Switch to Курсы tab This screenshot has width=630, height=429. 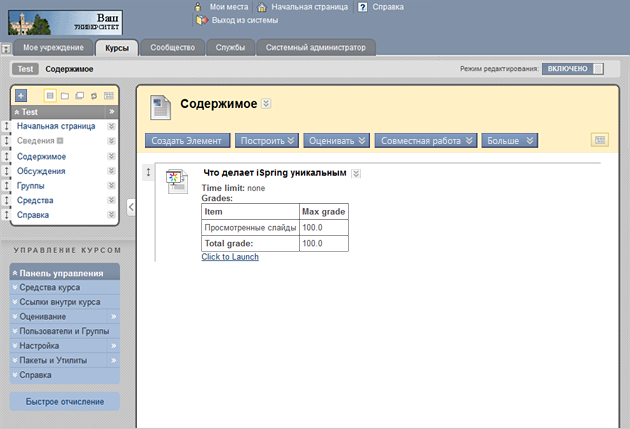pos(117,48)
